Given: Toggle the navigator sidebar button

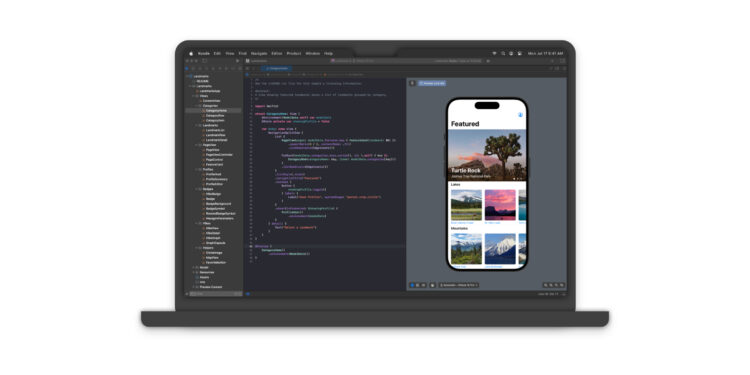Looking at the screenshot, I should pyautogui.click(x=205, y=61).
